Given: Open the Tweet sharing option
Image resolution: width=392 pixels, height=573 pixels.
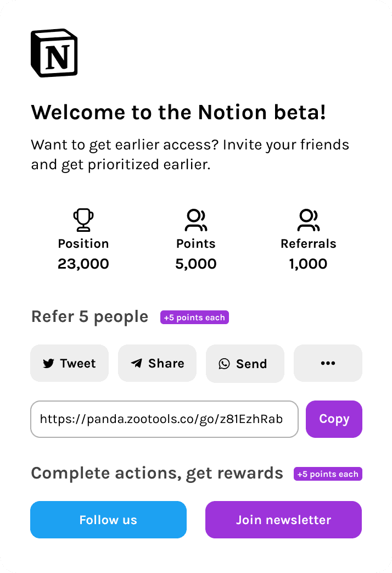Looking at the screenshot, I should (x=69, y=363).
